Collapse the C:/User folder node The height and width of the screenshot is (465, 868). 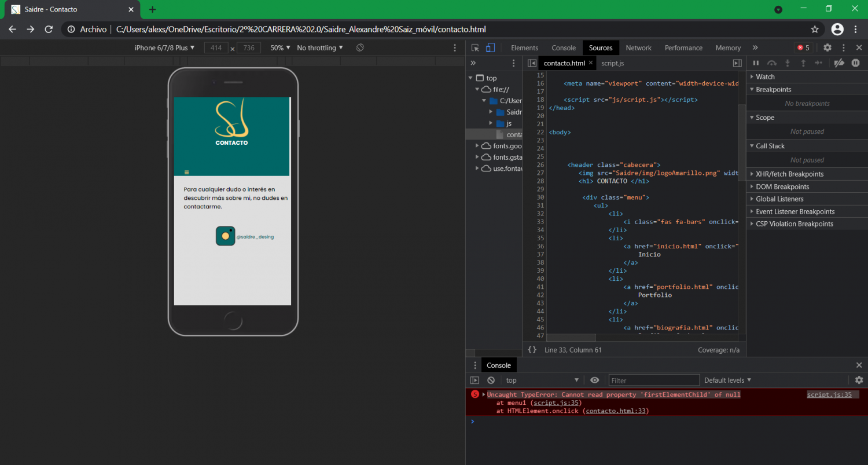484,101
